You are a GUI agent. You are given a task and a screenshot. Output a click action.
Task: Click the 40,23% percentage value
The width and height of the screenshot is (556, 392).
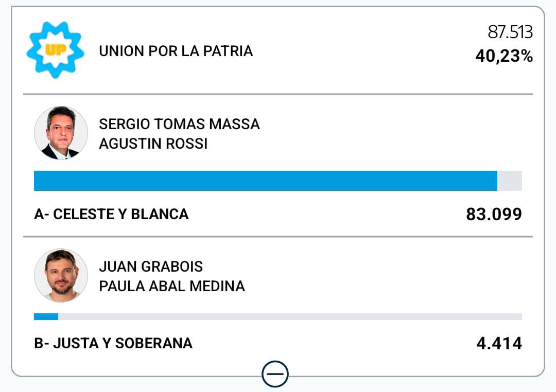503,56
